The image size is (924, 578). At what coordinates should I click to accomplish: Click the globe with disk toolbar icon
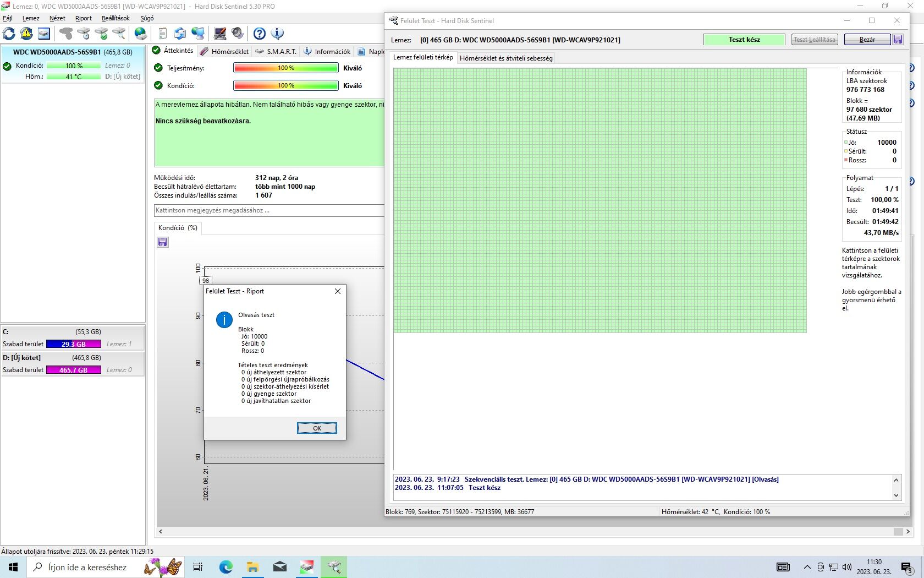(x=141, y=34)
